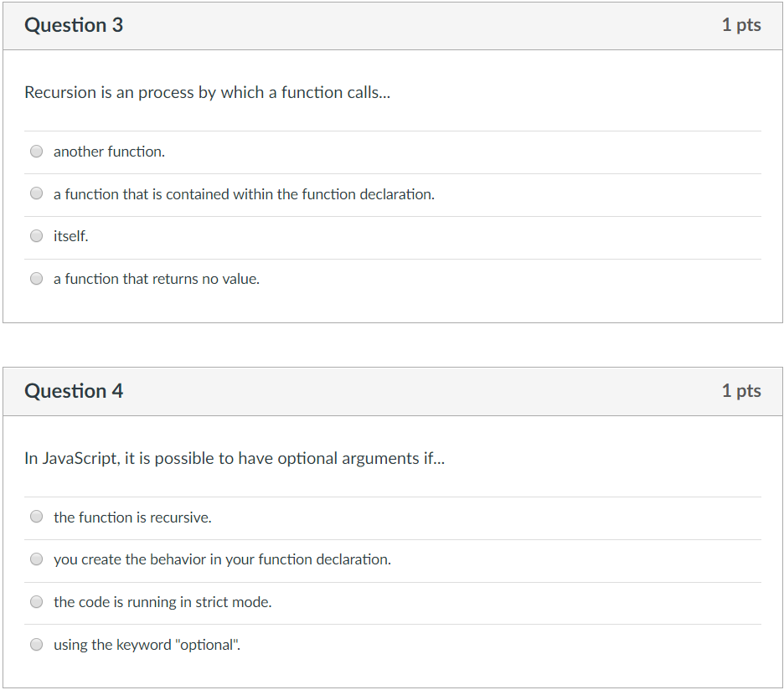Click the "1 pts" label on Question 4
Screen dimensions: 784x690
pos(741,390)
